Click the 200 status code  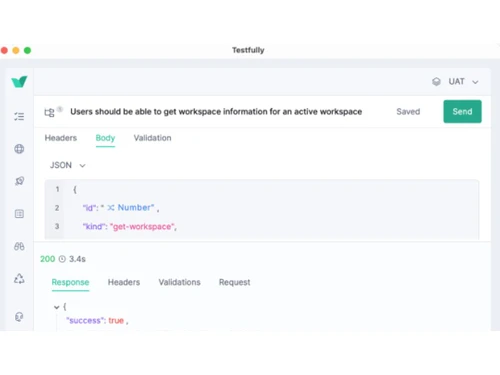click(47, 259)
